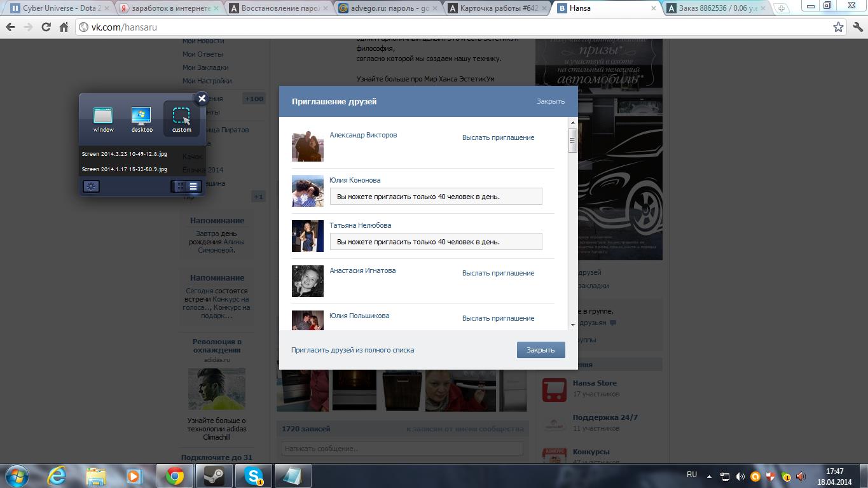
Task: Bookmark this page with the star
Action: 838,27
